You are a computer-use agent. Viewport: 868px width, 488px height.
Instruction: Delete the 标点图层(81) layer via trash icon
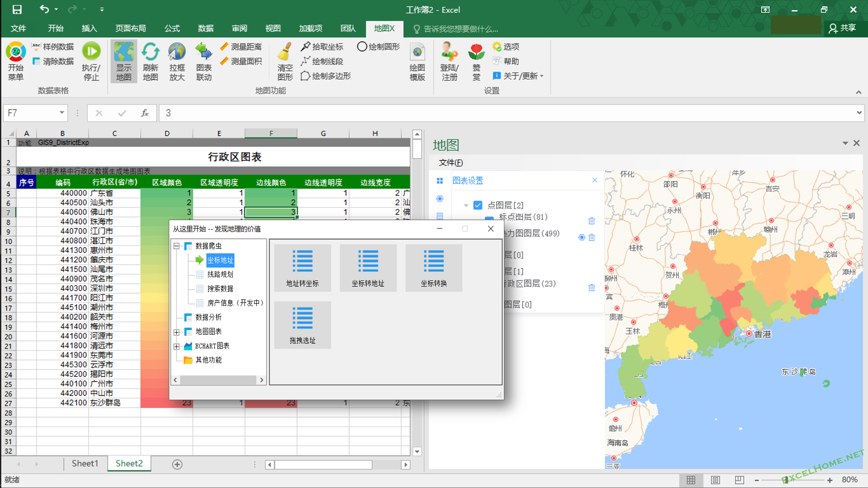coord(592,221)
